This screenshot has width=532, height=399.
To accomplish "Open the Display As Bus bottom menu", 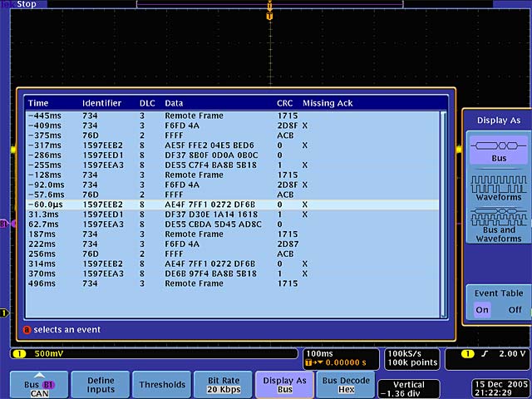I will 284,384.
